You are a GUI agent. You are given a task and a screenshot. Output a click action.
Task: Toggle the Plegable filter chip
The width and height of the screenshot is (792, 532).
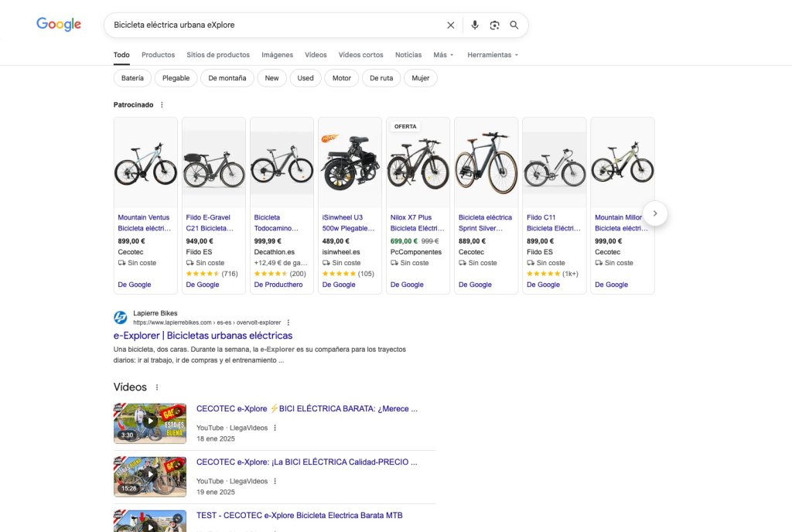point(176,78)
